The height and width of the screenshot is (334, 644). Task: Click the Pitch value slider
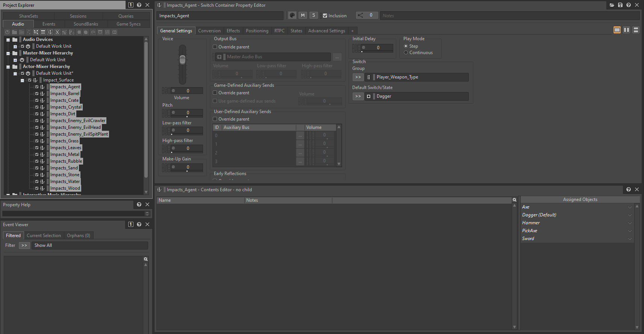[x=187, y=113]
